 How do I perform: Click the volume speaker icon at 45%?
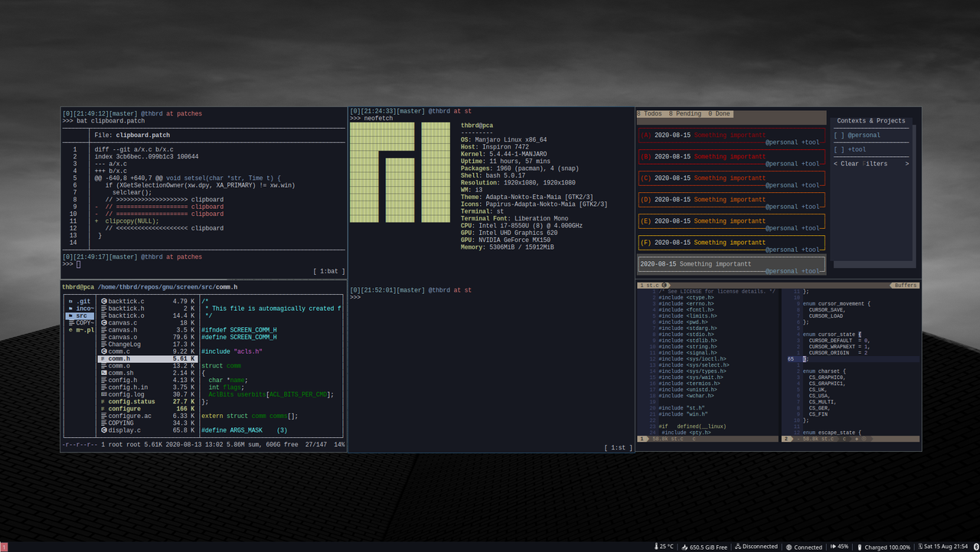coord(833,547)
